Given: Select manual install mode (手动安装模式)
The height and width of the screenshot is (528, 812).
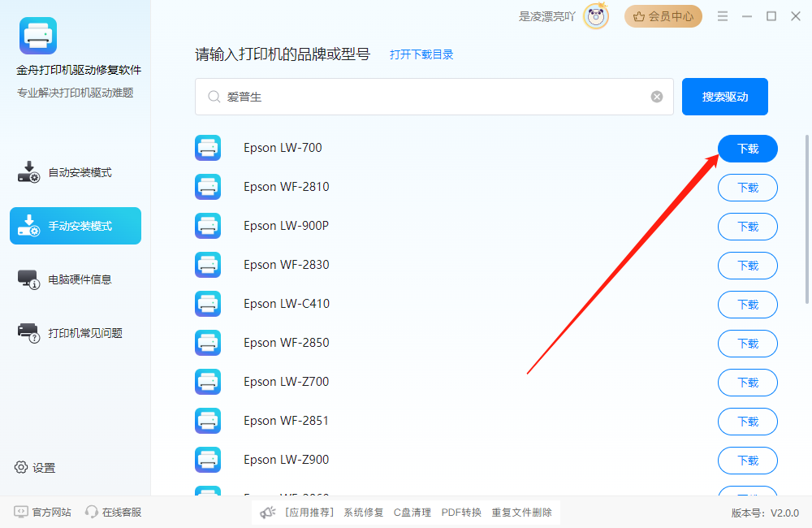Looking at the screenshot, I should pos(76,226).
